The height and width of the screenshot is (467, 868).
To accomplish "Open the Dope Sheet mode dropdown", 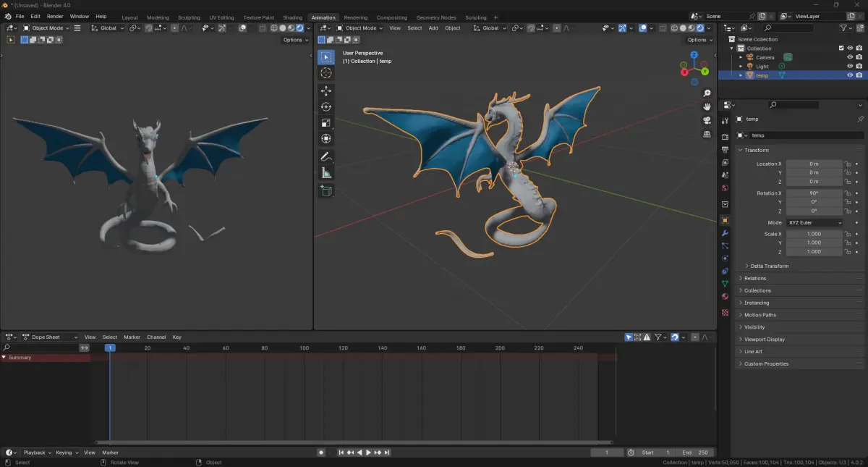I will [50, 337].
